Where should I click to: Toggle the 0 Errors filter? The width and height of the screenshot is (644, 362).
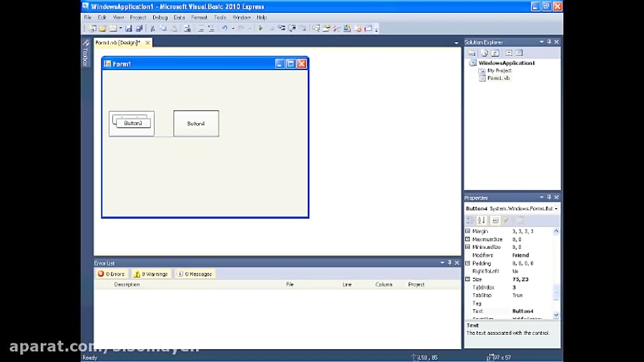pos(112,274)
